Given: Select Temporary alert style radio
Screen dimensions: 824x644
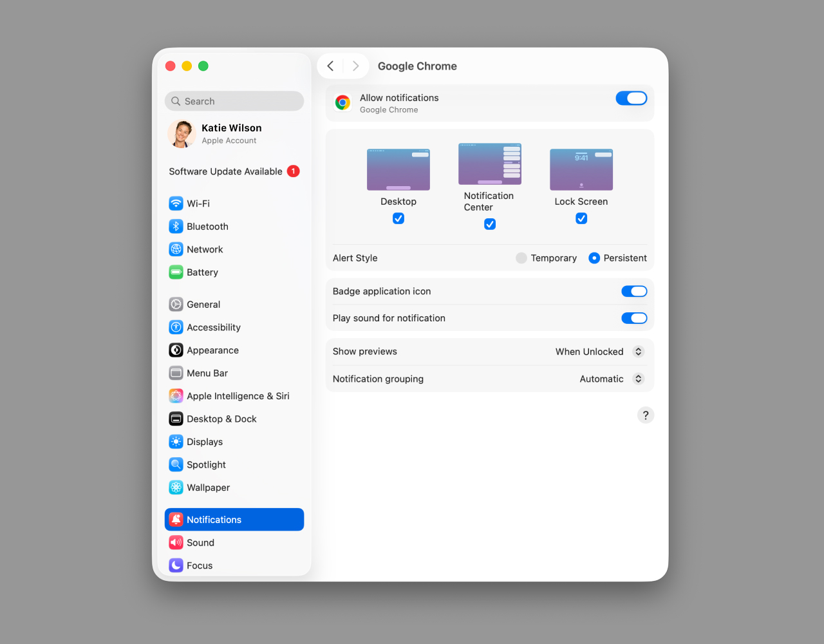Looking at the screenshot, I should tap(521, 258).
